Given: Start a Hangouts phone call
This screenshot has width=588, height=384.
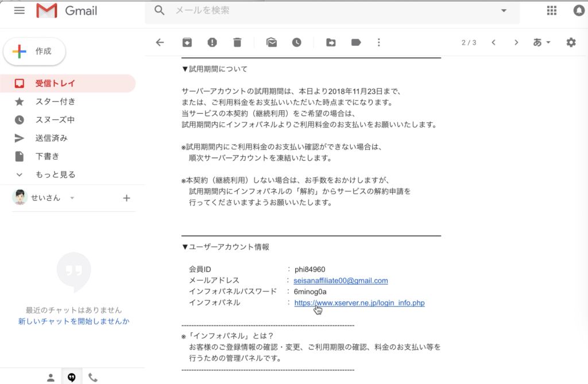Looking at the screenshot, I should coord(94,377).
